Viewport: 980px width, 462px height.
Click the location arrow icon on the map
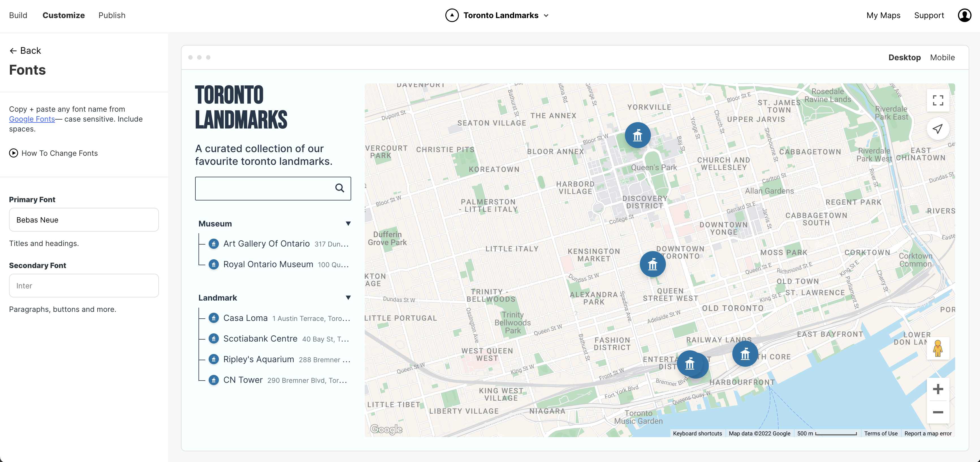[x=938, y=129]
